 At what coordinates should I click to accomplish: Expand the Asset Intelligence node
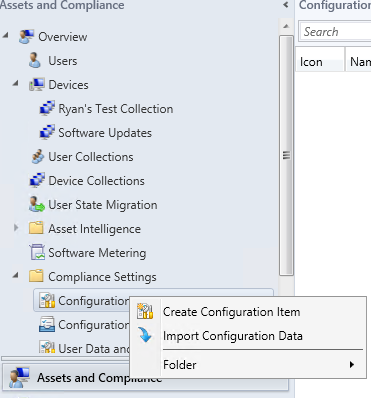(16, 228)
